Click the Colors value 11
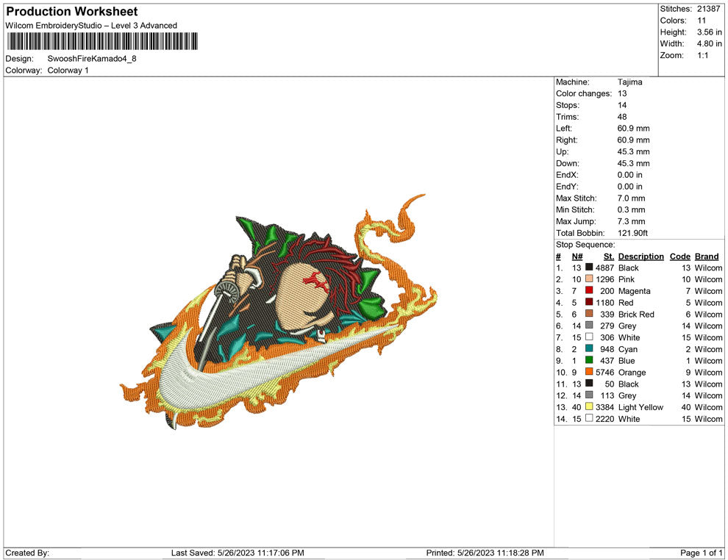This screenshot has width=728, height=560. [x=701, y=21]
